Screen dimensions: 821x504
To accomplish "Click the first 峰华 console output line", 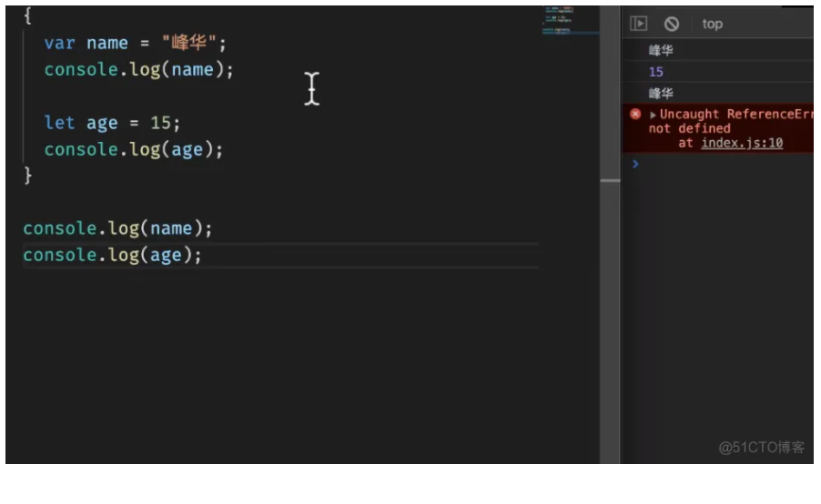I will point(661,50).
